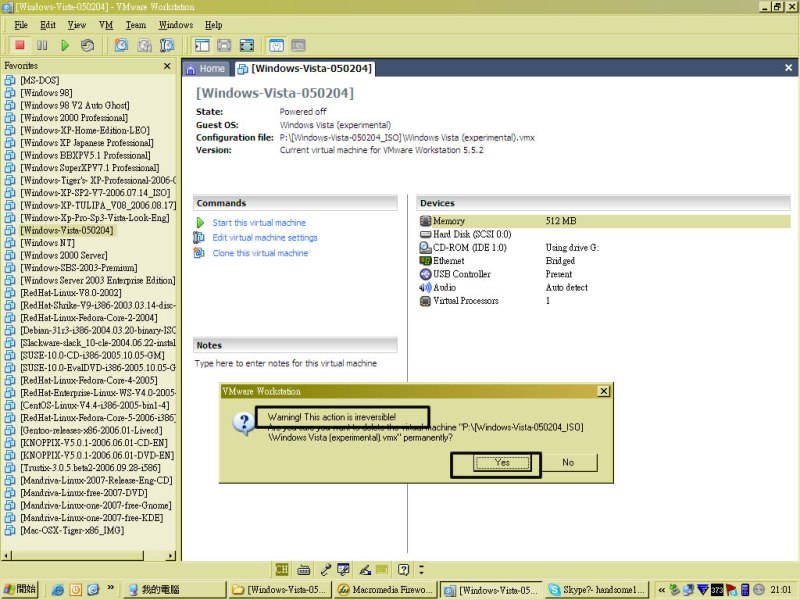Viewport: 800px width, 600px height.
Task: Click the red Power Off toolbar button
Action: tap(20, 45)
